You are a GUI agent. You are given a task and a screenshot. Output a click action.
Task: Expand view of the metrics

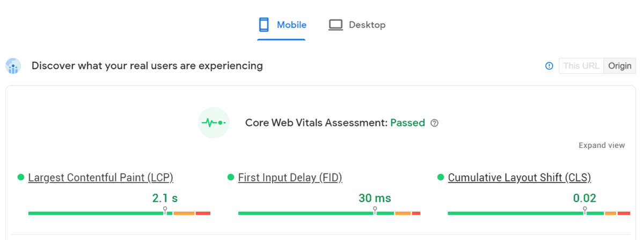602,145
